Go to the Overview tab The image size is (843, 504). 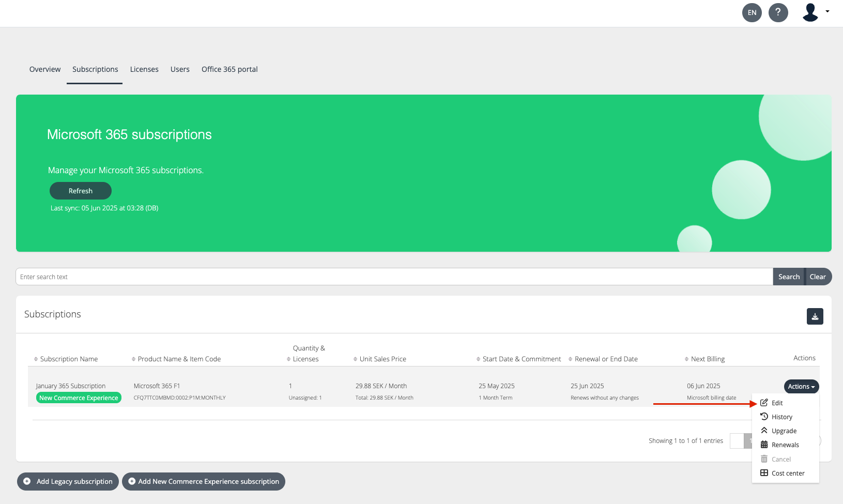click(45, 69)
